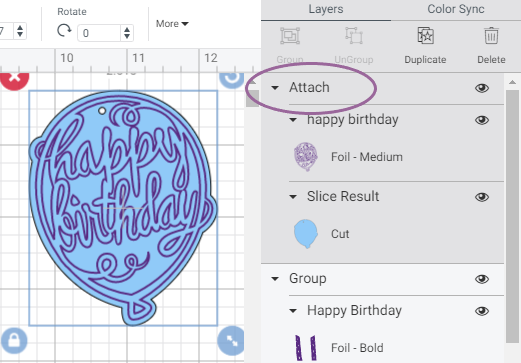Switch to the Layers tab
The width and height of the screenshot is (521, 363).
click(x=326, y=9)
